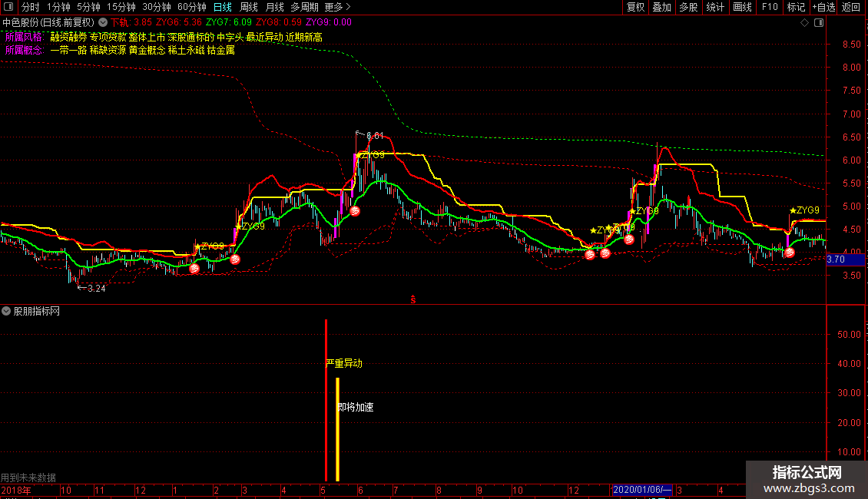Click the red $ marker at chart bottom

(413, 299)
